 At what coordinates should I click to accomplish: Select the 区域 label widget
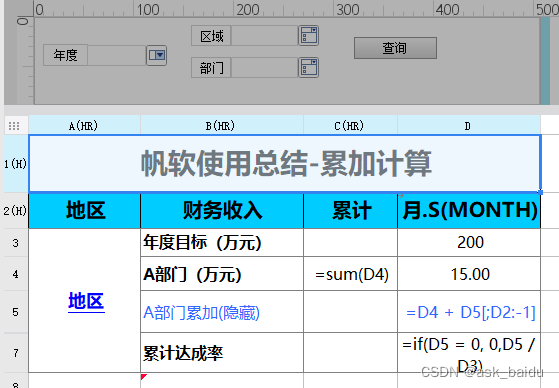coord(211,36)
